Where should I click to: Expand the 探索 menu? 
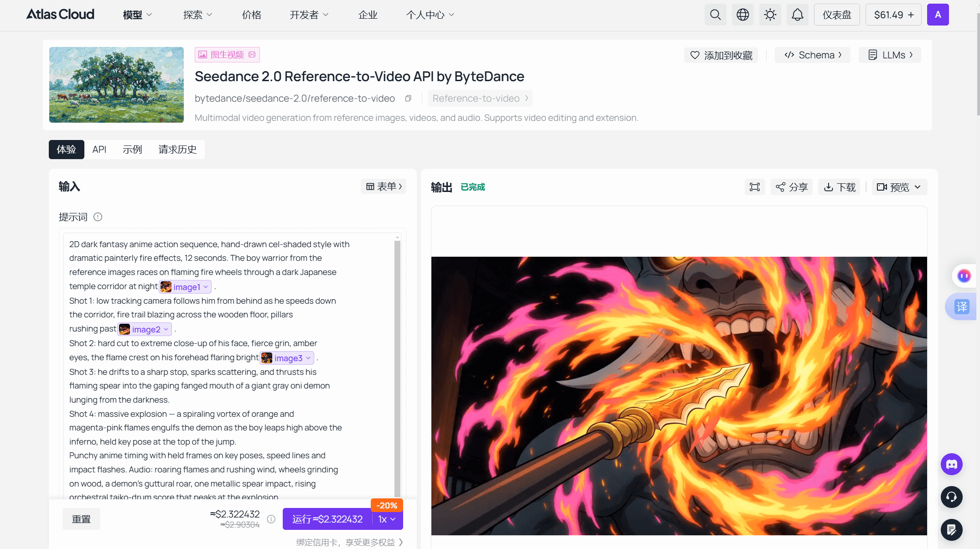pyautogui.click(x=197, y=15)
